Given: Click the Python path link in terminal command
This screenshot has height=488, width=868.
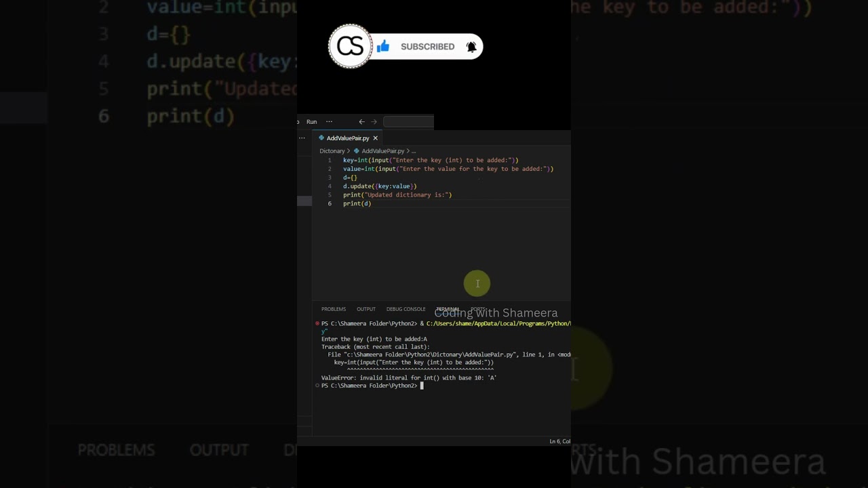Looking at the screenshot, I should [498, 323].
